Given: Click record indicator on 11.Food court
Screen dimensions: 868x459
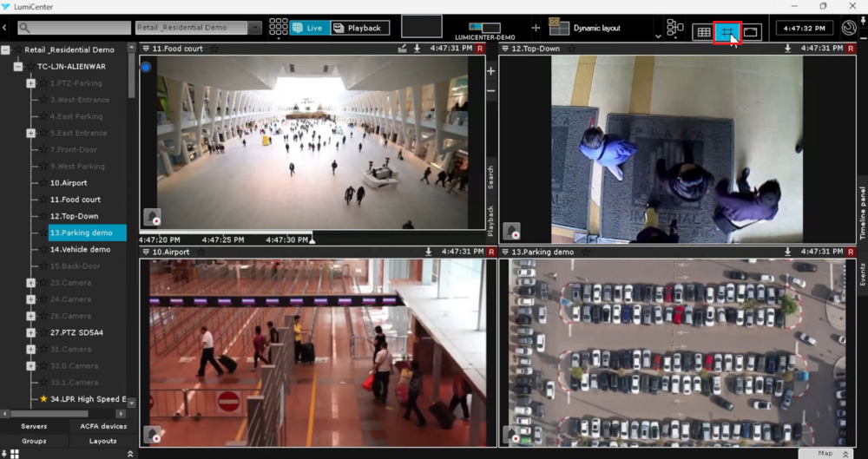Looking at the screenshot, I should pyautogui.click(x=480, y=49).
